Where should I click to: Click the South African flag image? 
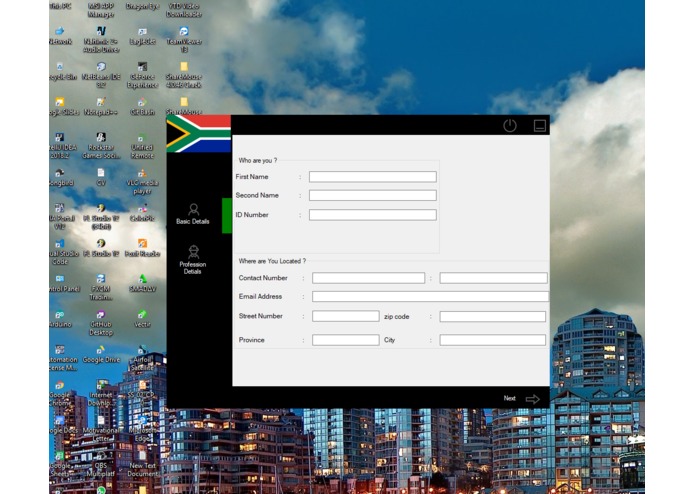[199, 133]
